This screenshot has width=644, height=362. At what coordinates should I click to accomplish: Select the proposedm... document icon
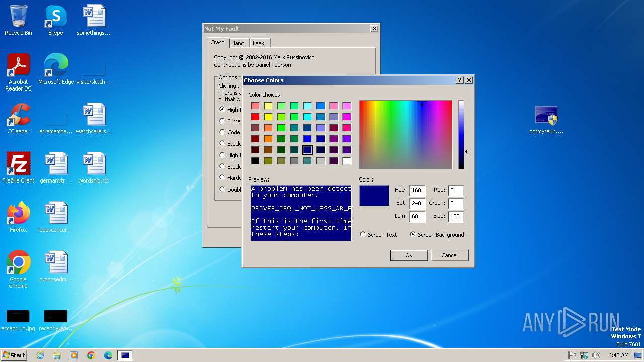(x=55, y=266)
